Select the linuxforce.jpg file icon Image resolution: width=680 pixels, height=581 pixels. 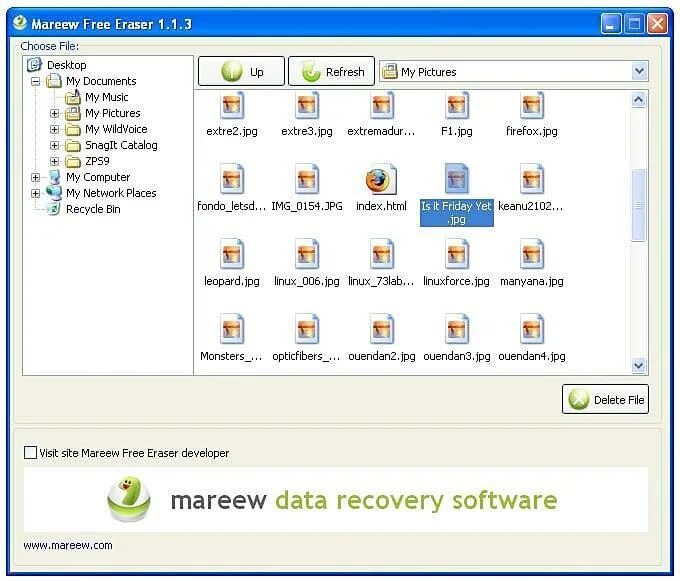pyautogui.click(x=457, y=254)
